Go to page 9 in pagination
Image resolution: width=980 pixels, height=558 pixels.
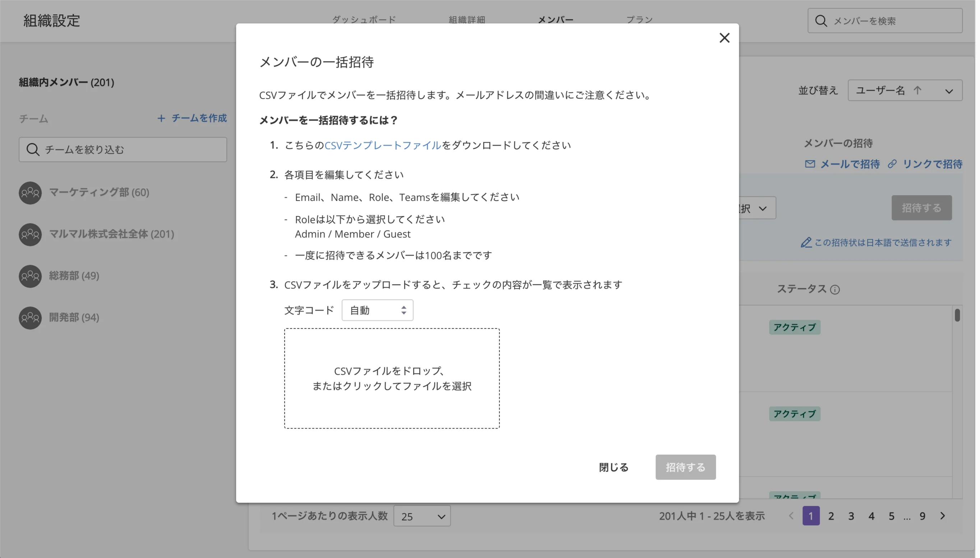point(923,516)
